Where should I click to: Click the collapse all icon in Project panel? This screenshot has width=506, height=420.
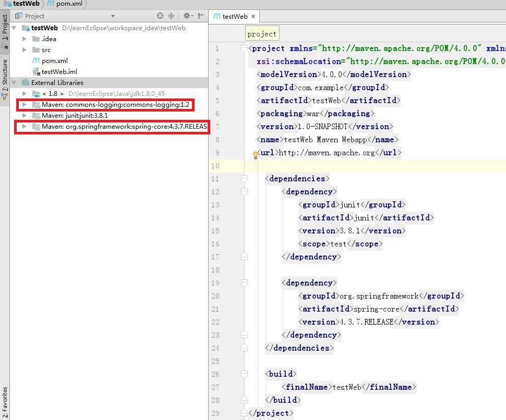[171, 16]
